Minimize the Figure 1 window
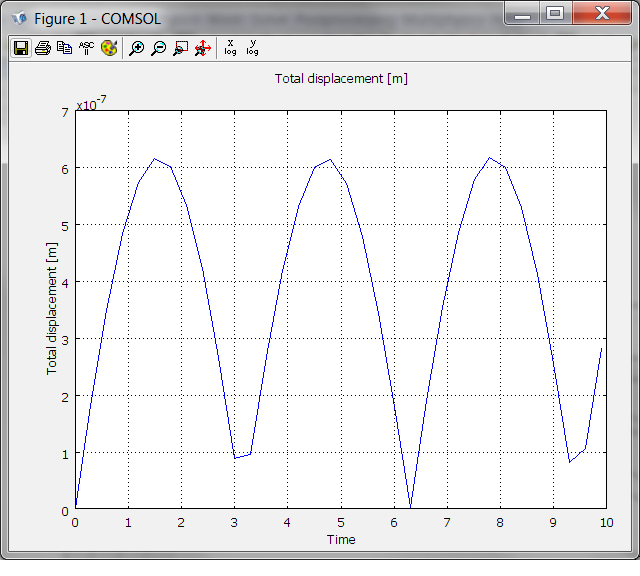This screenshot has height=576, width=640. [x=522, y=14]
